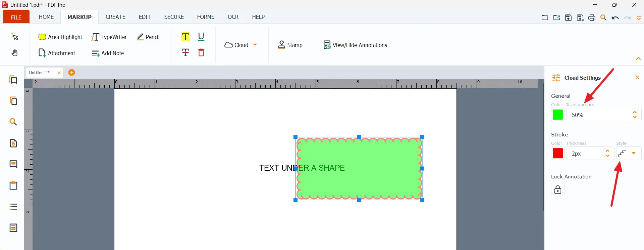The image size is (644, 250).
Task: Collapse the ribbon with the chevron
Action: coord(638,59)
